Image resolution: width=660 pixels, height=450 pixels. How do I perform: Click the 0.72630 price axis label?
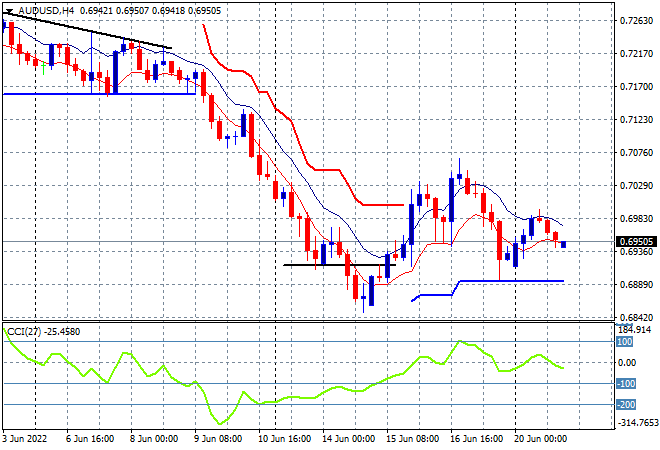click(x=636, y=21)
